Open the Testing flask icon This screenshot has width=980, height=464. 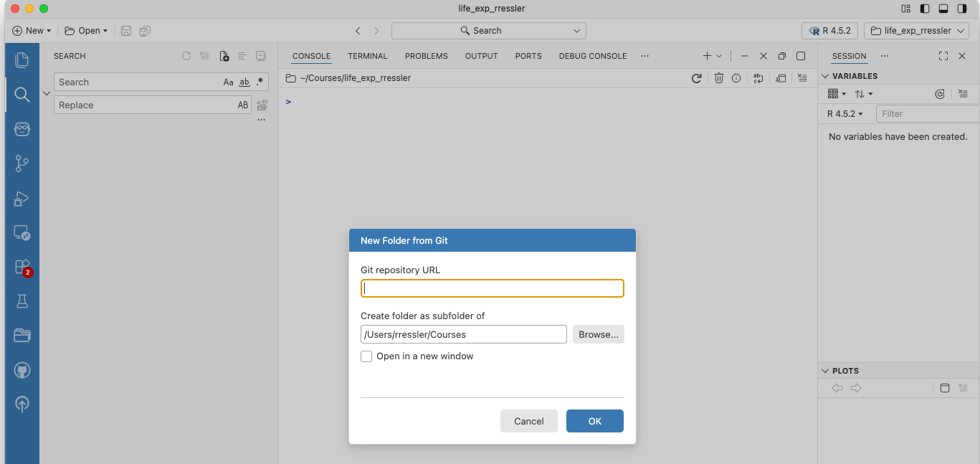[x=22, y=300]
